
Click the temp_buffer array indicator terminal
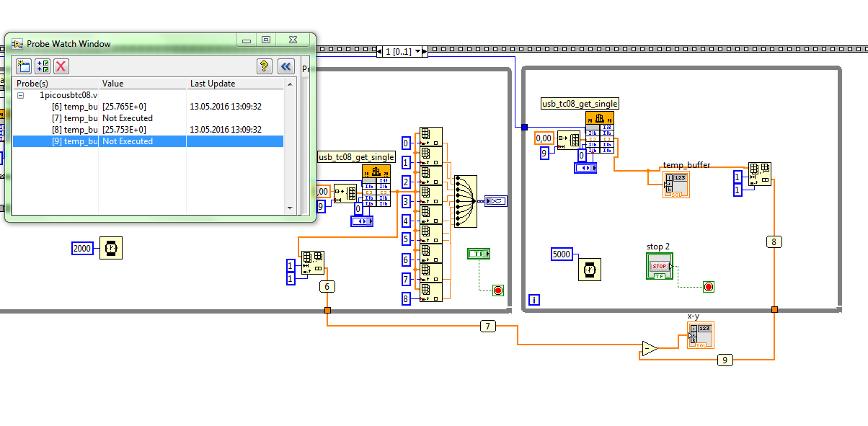click(676, 185)
